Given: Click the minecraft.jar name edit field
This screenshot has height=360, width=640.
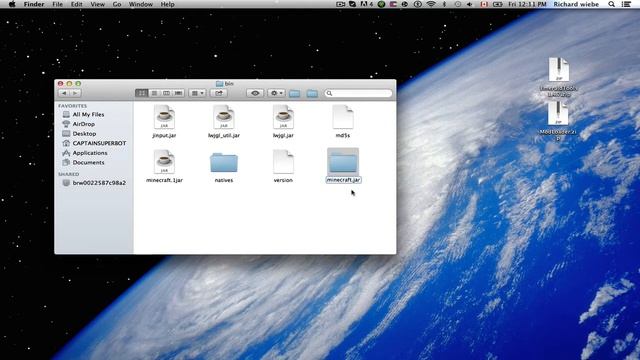Looking at the screenshot, I should (x=343, y=180).
